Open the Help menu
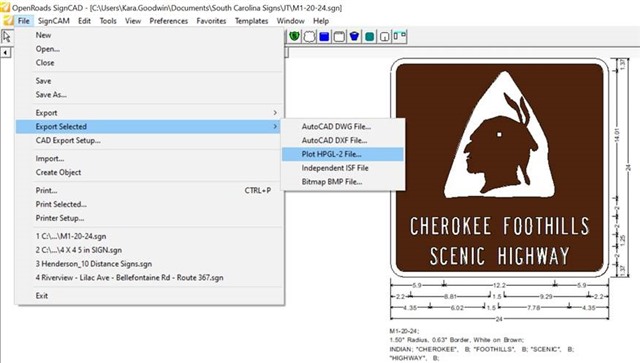 (321, 21)
